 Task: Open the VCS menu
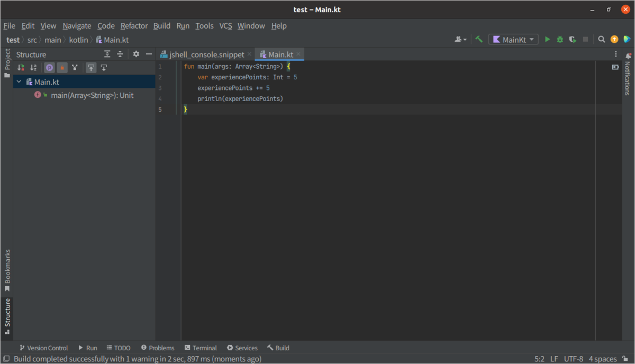[x=225, y=25]
